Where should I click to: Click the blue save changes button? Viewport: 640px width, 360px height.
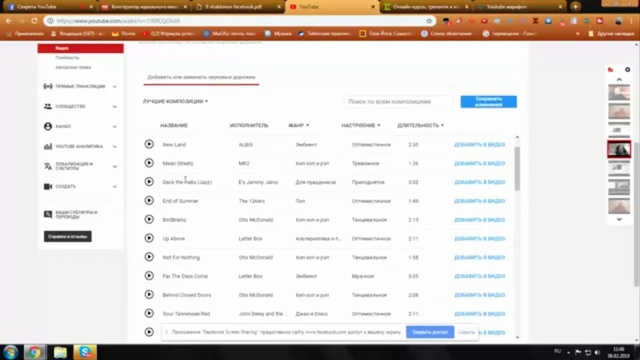(x=489, y=102)
